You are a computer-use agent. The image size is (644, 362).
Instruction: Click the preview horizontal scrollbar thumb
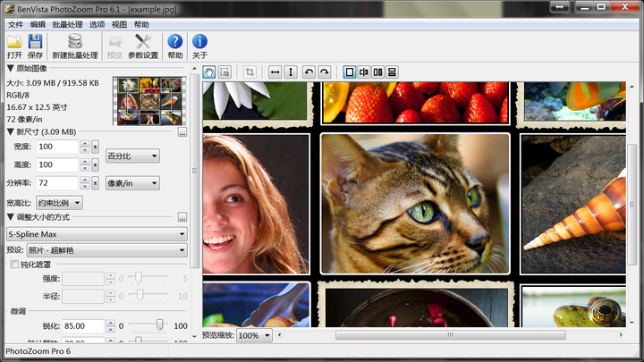click(x=451, y=335)
